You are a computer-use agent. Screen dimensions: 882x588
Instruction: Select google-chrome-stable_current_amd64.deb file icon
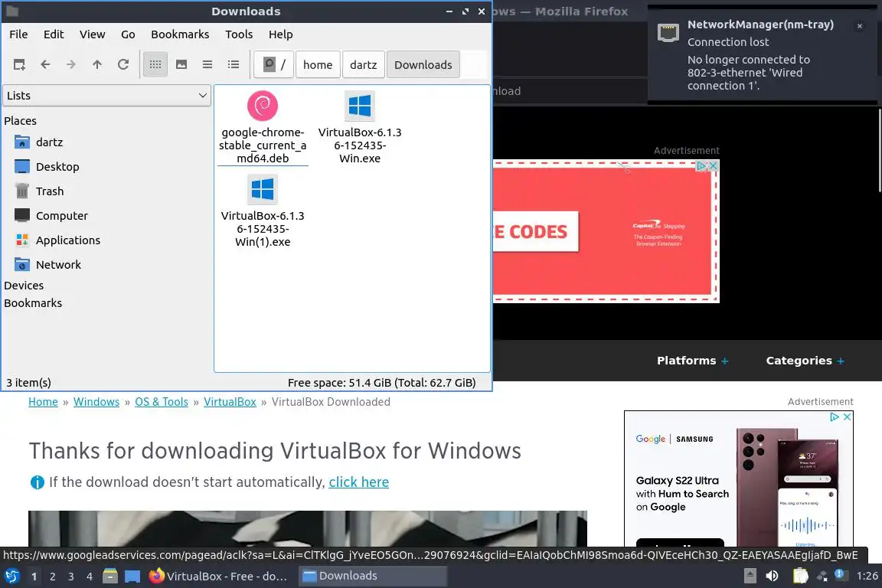tap(263, 106)
